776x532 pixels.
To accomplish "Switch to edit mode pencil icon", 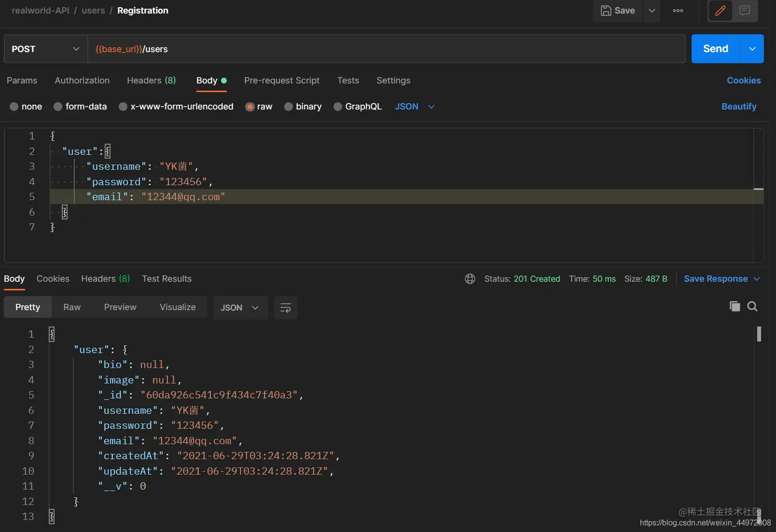I will pos(720,11).
